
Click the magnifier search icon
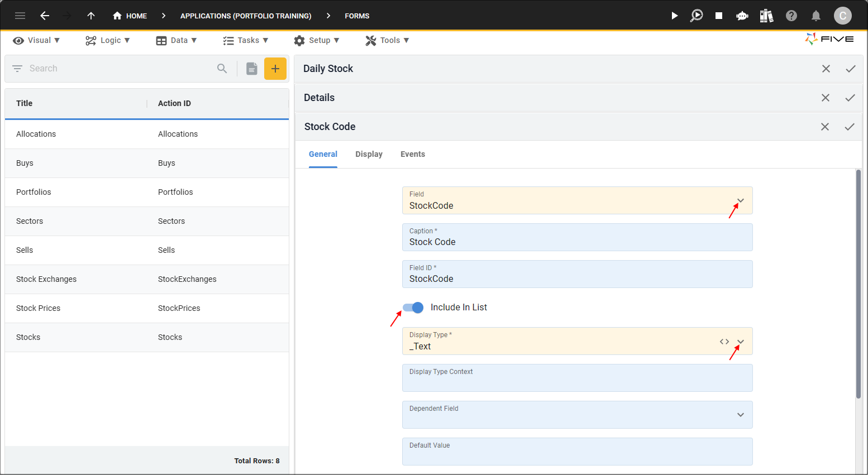coord(222,69)
